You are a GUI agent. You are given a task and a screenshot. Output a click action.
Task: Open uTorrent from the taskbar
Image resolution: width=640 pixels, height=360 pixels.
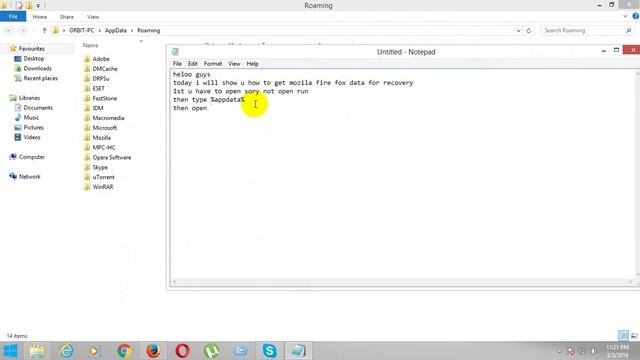click(211, 351)
